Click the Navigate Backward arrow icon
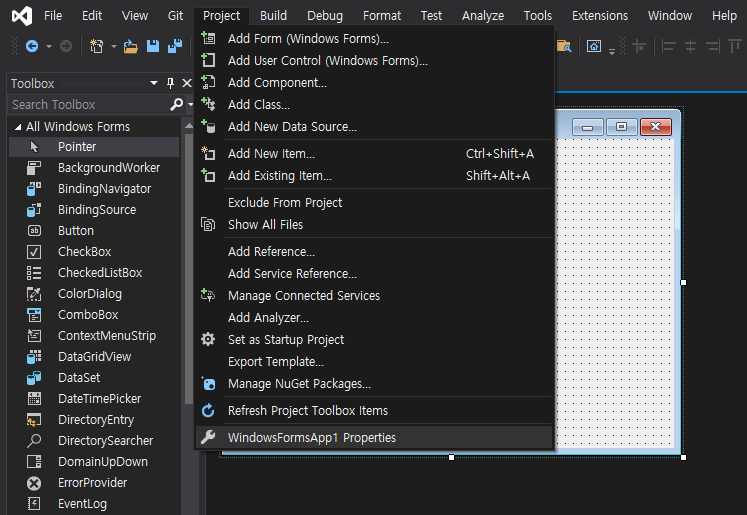 pos(32,46)
